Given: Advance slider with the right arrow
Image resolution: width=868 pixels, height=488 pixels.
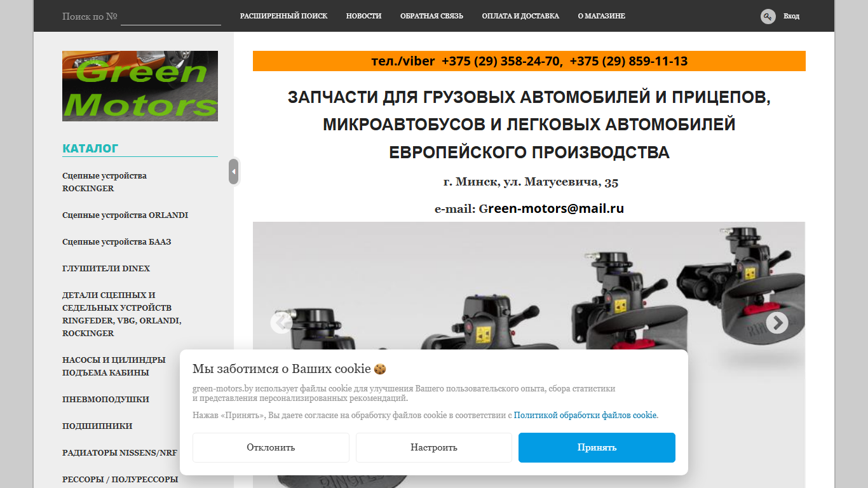Looking at the screenshot, I should [776, 323].
